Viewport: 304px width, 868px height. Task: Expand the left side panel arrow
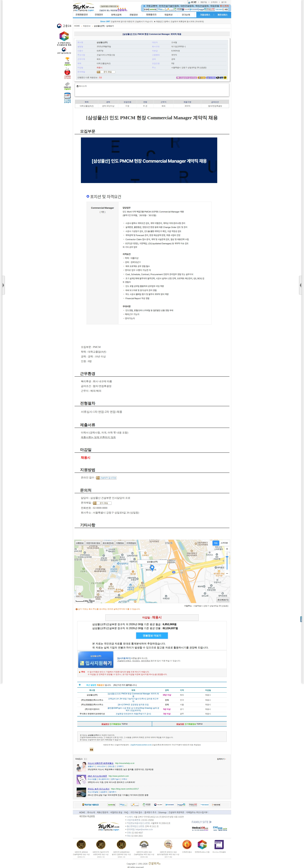coord(3,285)
